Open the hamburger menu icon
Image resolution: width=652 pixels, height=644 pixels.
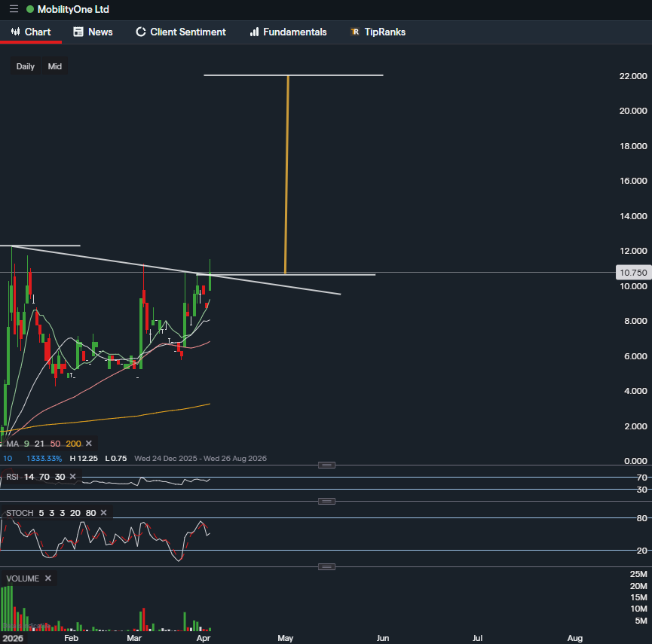[x=14, y=9]
